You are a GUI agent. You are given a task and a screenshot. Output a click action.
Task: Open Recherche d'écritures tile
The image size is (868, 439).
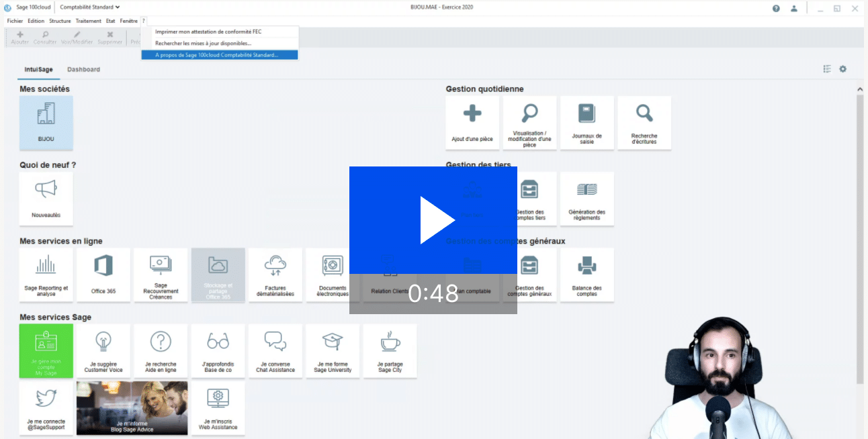pos(644,123)
